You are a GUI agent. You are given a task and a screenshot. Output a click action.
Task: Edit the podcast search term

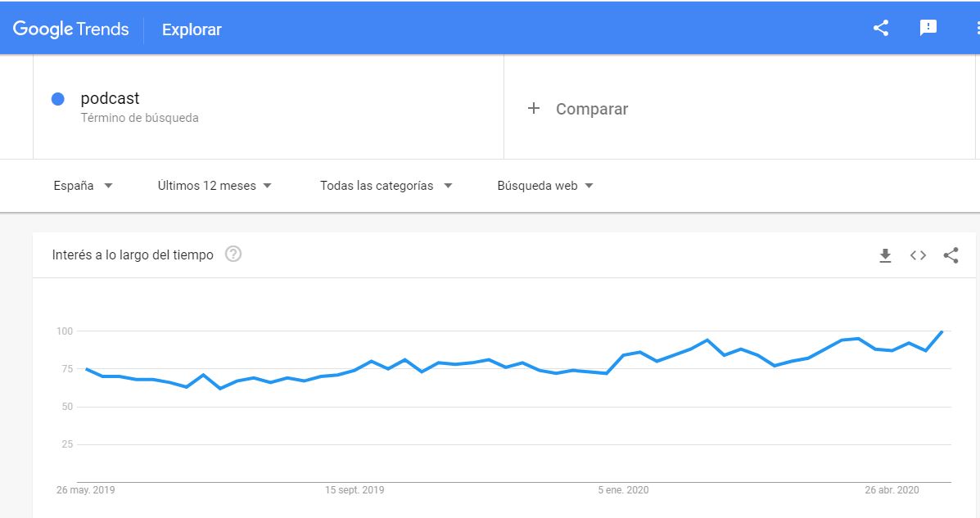(x=110, y=98)
